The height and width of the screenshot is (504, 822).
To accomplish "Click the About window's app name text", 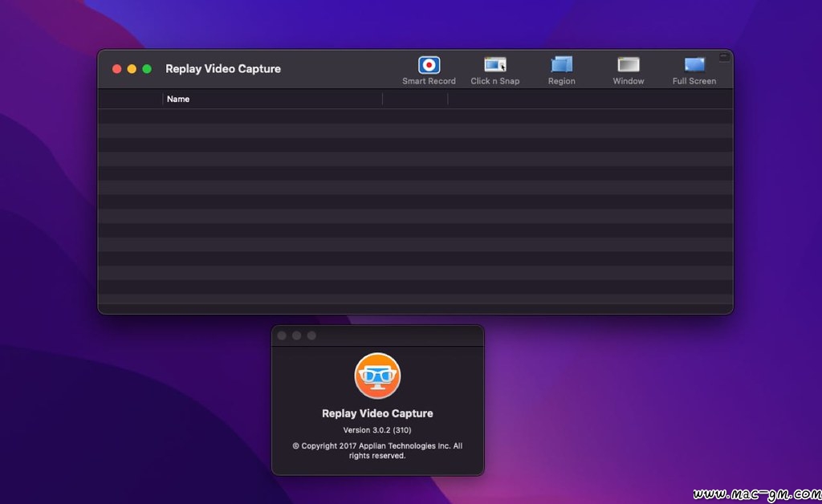I will (377, 413).
